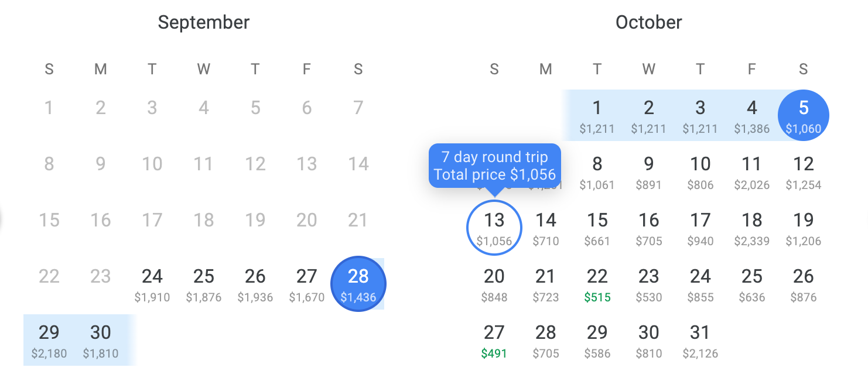The height and width of the screenshot is (388, 868).
Task: Select October 29 at $586
Action: pos(597,340)
